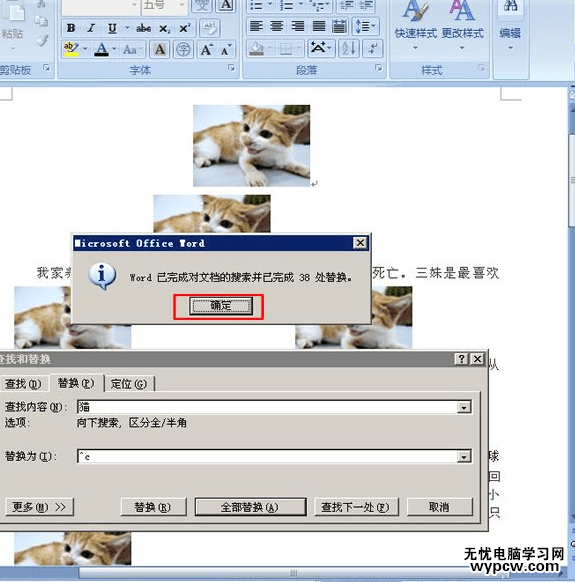This screenshot has height=582, width=575.
Task: Open the Quick Styles (快速样式) gallery
Action: pyautogui.click(x=415, y=25)
